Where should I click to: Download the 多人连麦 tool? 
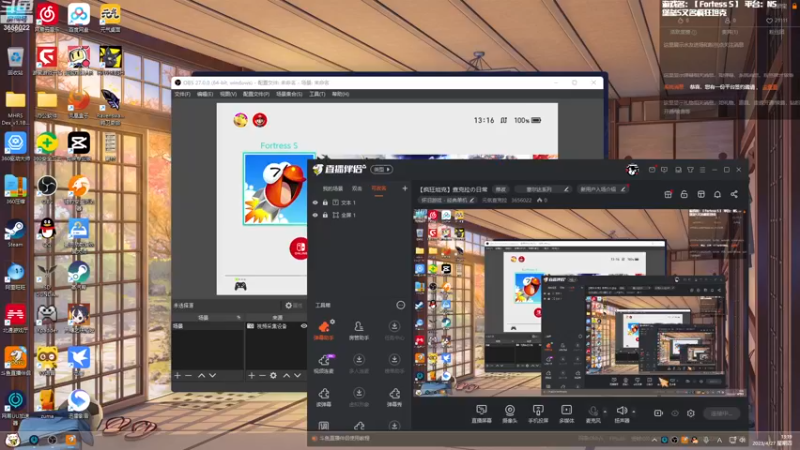(359, 364)
